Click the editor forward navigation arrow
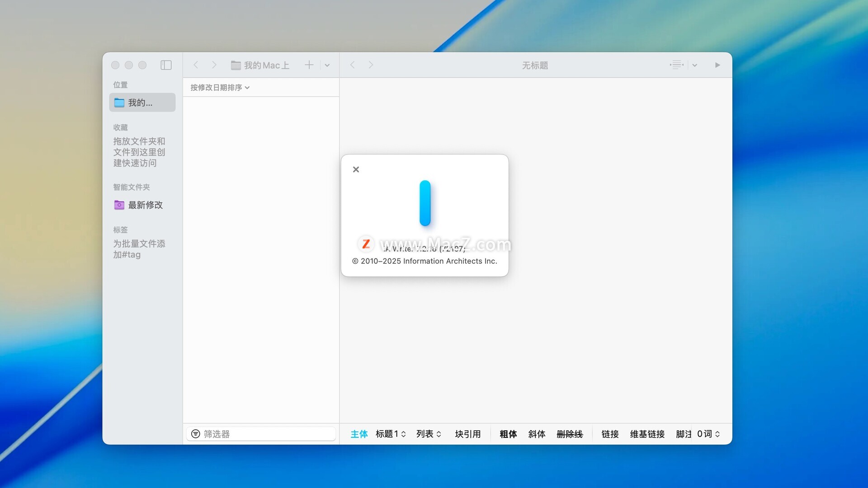This screenshot has width=868, height=488. coord(371,65)
